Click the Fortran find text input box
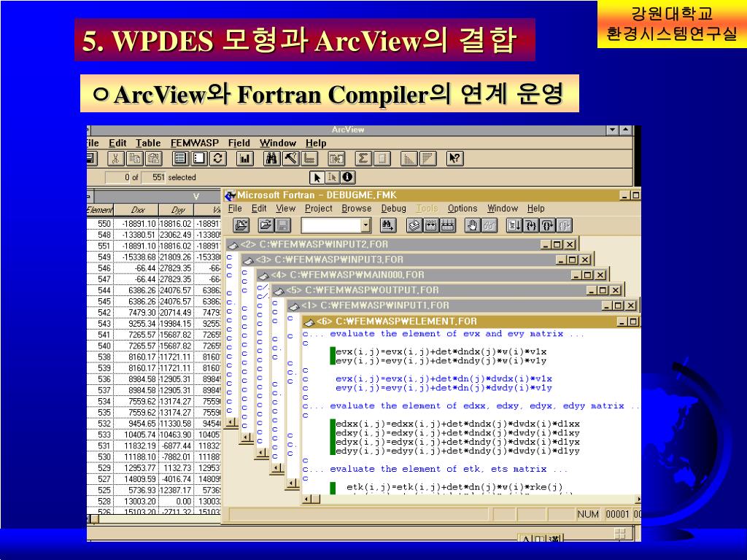 click(x=331, y=225)
